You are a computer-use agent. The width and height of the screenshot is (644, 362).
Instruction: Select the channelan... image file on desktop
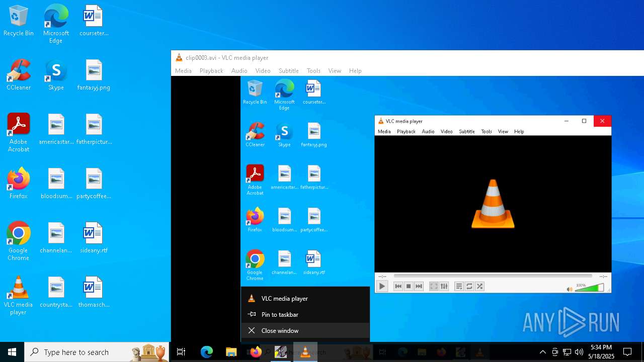click(x=56, y=238)
